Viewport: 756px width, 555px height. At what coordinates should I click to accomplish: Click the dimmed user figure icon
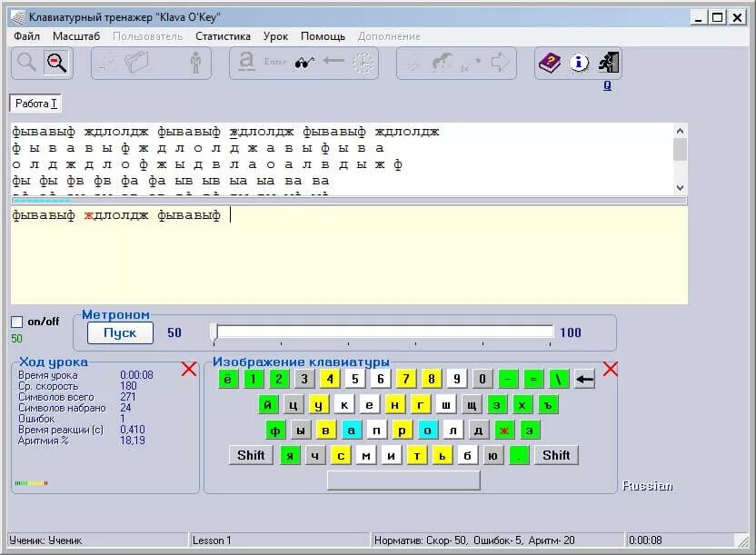(x=195, y=63)
